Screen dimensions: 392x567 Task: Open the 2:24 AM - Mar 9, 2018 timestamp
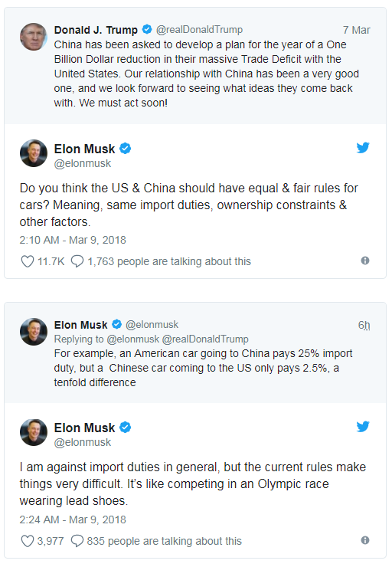click(73, 519)
